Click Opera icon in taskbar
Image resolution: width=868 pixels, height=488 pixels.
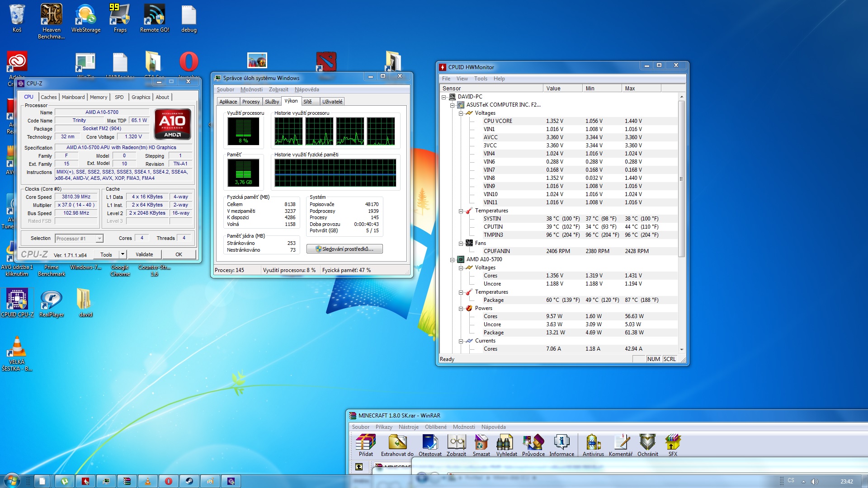coord(169,481)
